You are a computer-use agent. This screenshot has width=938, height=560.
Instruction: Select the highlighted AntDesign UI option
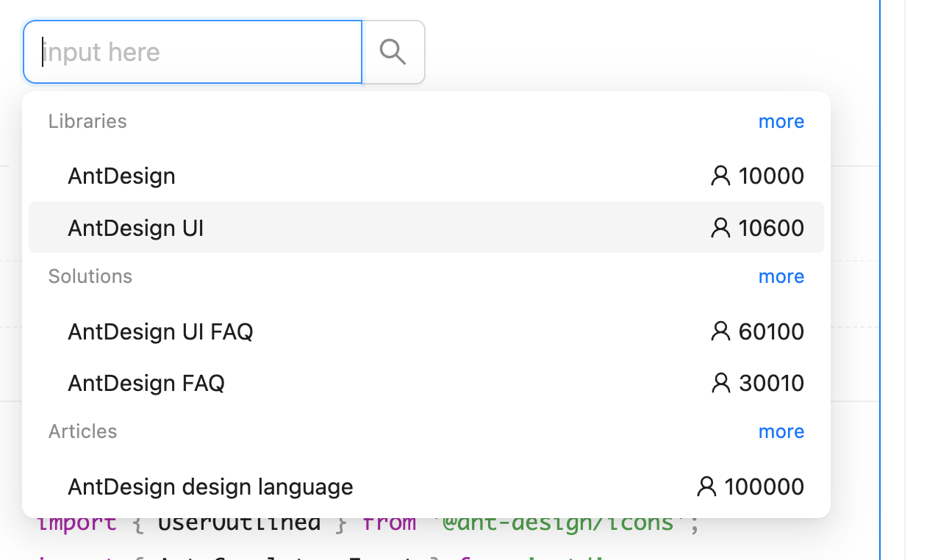[x=135, y=228]
